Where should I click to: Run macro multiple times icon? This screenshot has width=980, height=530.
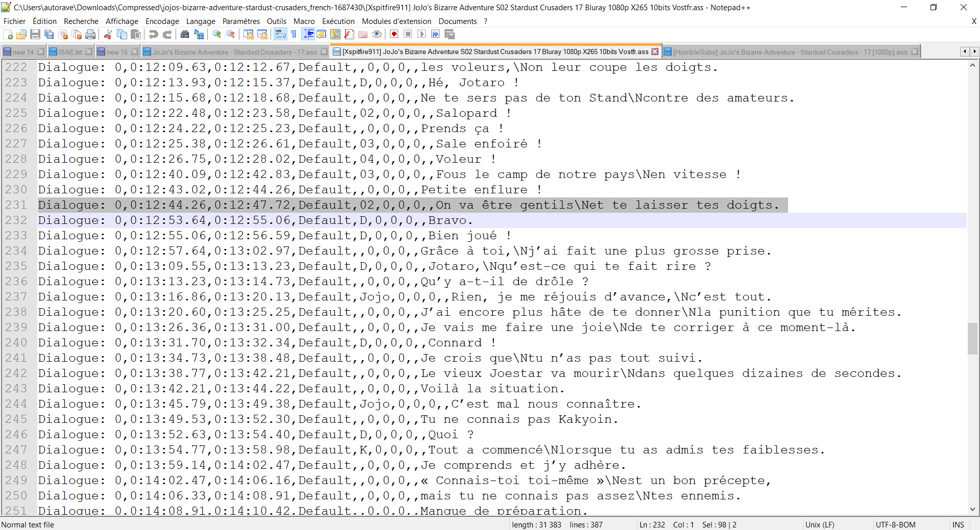pyautogui.click(x=435, y=34)
